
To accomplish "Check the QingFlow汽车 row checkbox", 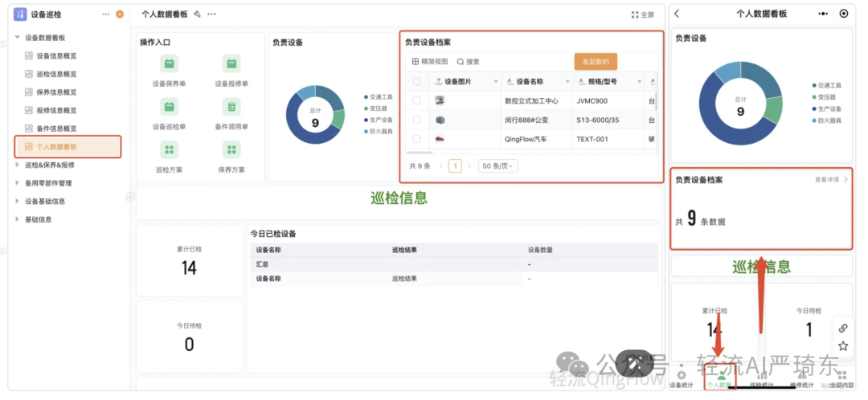I will point(417,139).
